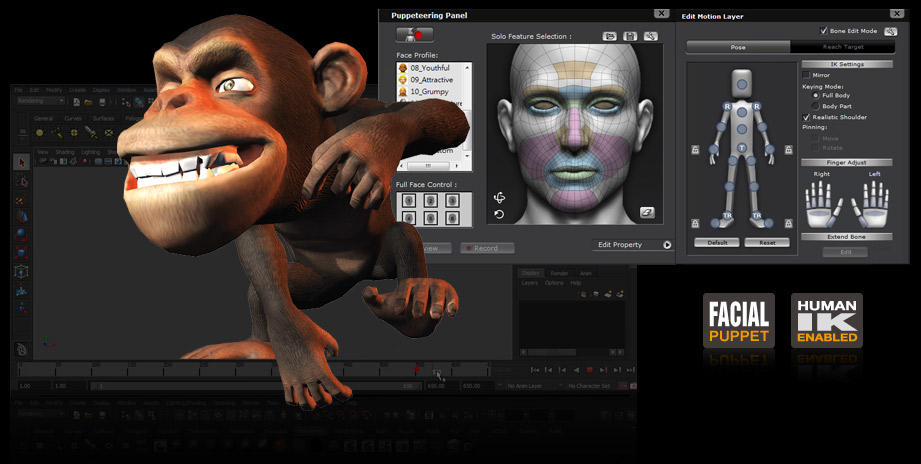Open the Rendering mode dropdown
This screenshot has width=921, height=464.
point(40,101)
